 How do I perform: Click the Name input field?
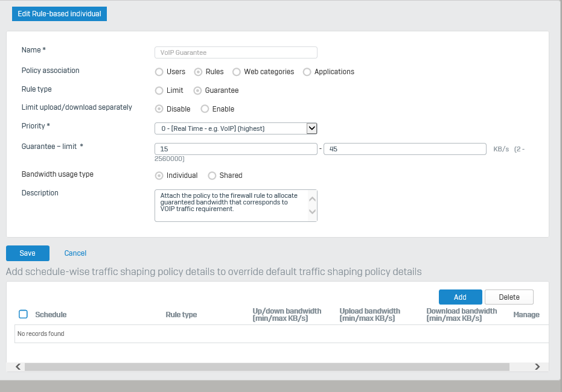click(236, 52)
